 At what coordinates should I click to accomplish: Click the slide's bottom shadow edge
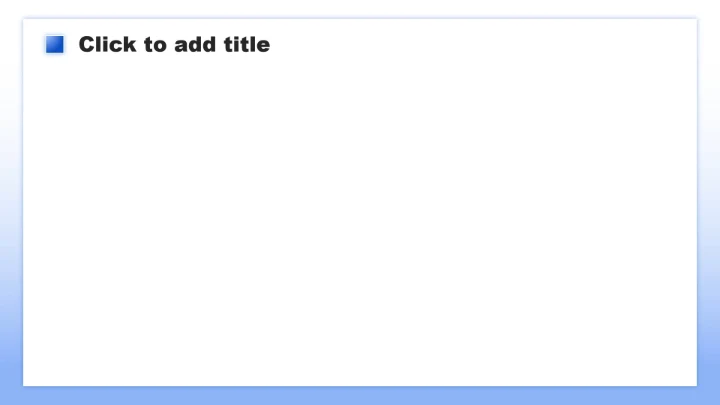(x=360, y=386)
